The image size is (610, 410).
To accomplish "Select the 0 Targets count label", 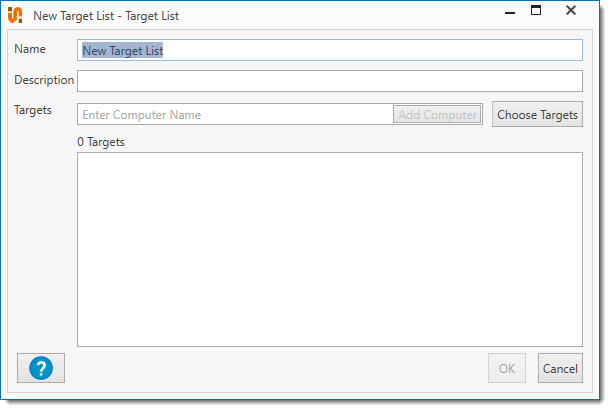I will tap(101, 142).
